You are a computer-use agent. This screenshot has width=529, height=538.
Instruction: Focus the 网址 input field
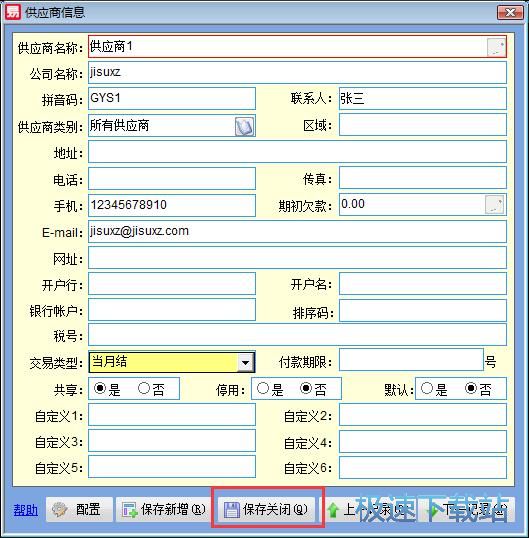[297, 258]
